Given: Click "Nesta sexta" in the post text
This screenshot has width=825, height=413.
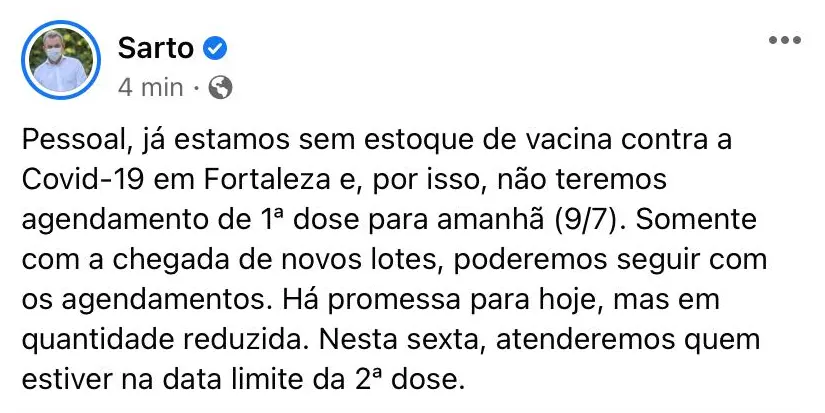Looking at the screenshot, I should point(388,341).
